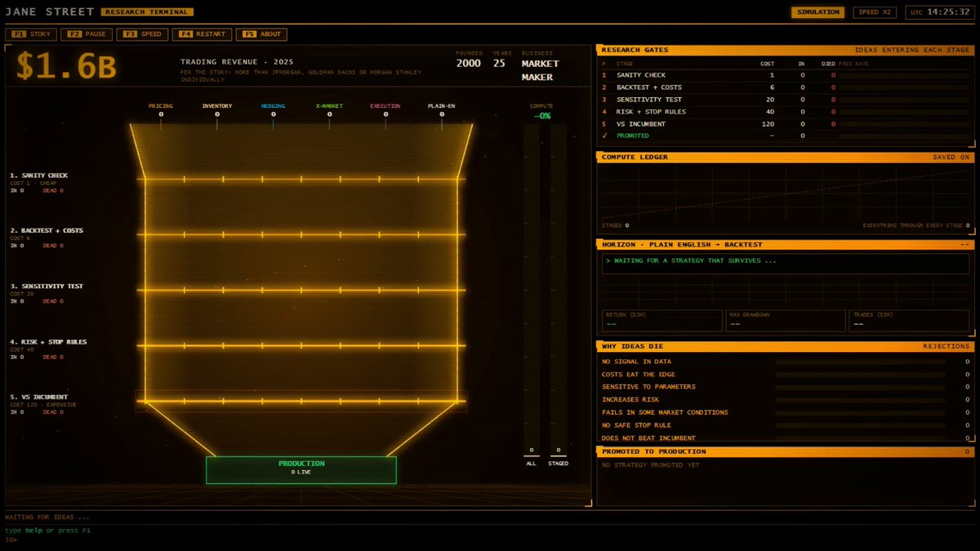Click the funnel label '4. Risk + Stop Rules'
980x551 pixels.
(x=48, y=342)
